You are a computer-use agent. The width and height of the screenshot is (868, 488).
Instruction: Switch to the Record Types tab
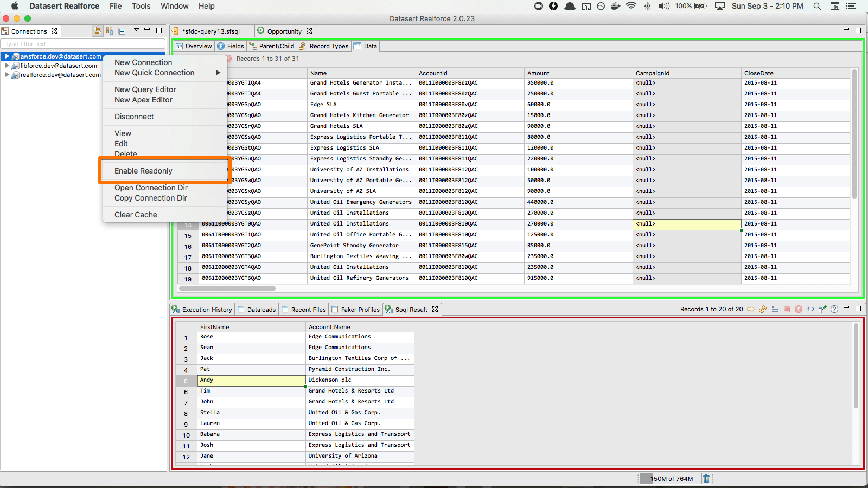(x=324, y=46)
